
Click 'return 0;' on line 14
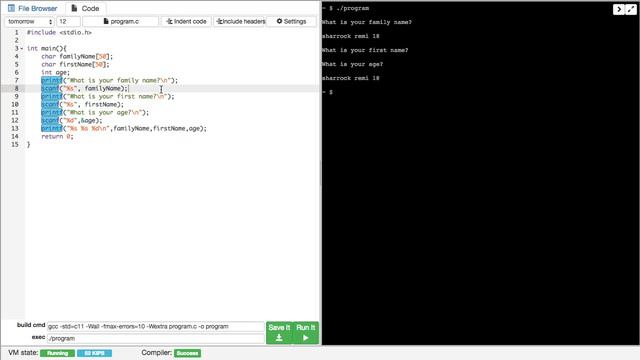57,136
